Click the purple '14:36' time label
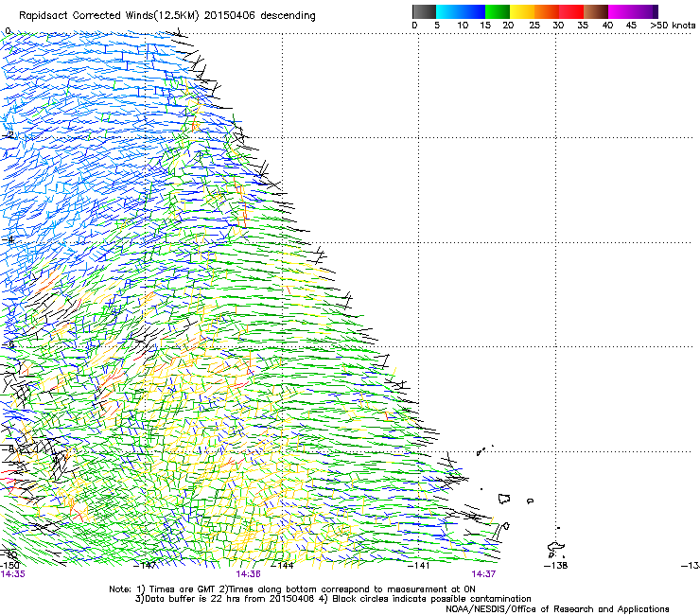This screenshot has height=615, width=700. click(248, 574)
